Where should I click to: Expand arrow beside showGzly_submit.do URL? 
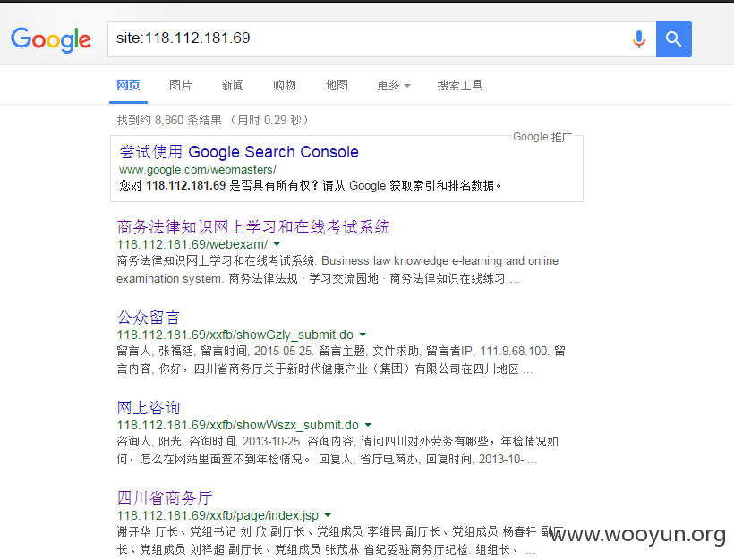pyautogui.click(x=363, y=335)
